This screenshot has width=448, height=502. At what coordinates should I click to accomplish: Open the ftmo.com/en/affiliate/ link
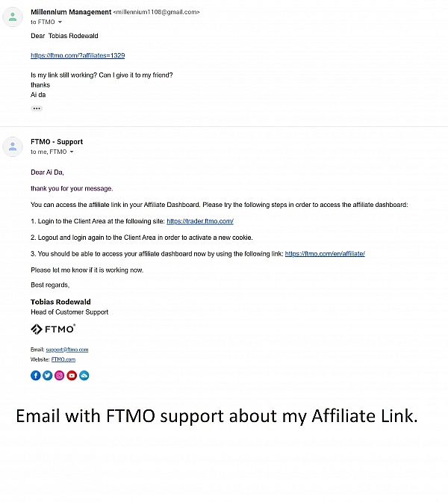coord(325,254)
